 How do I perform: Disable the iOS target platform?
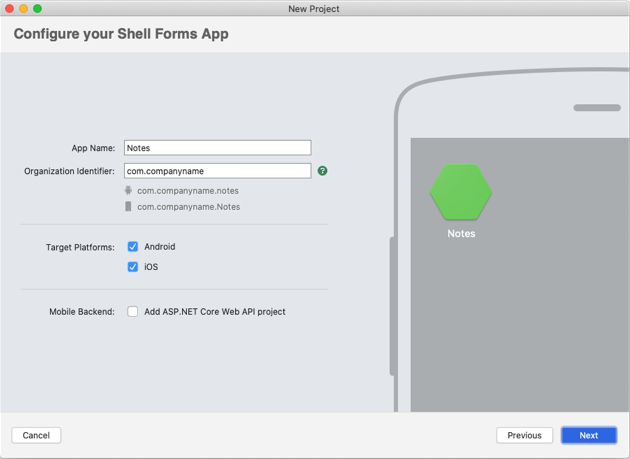pyautogui.click(x=132, y=267)
